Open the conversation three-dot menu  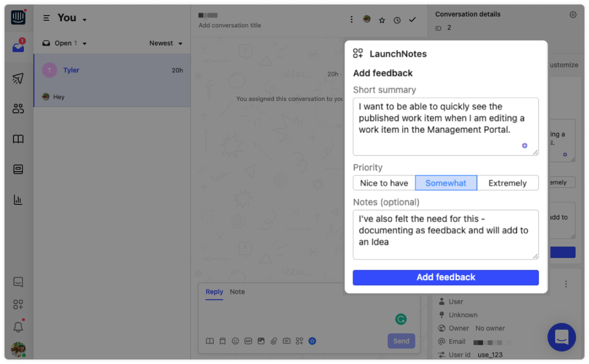(351, 20)
